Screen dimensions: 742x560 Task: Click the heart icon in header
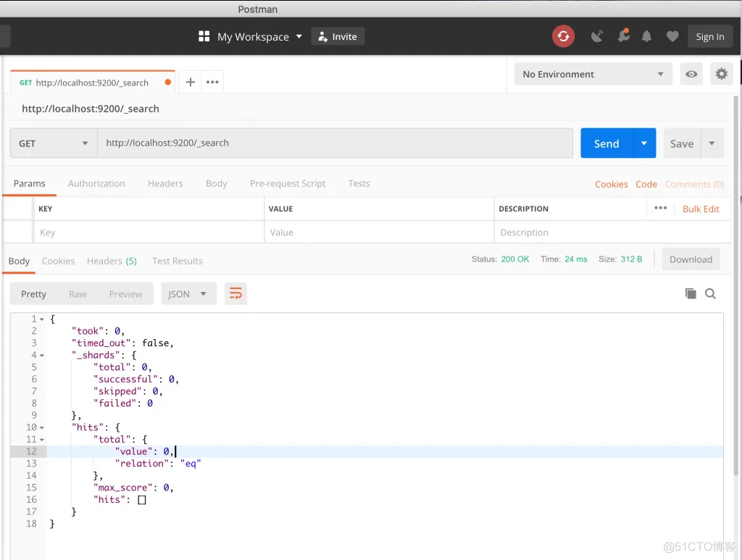click(x=672, y=36)
